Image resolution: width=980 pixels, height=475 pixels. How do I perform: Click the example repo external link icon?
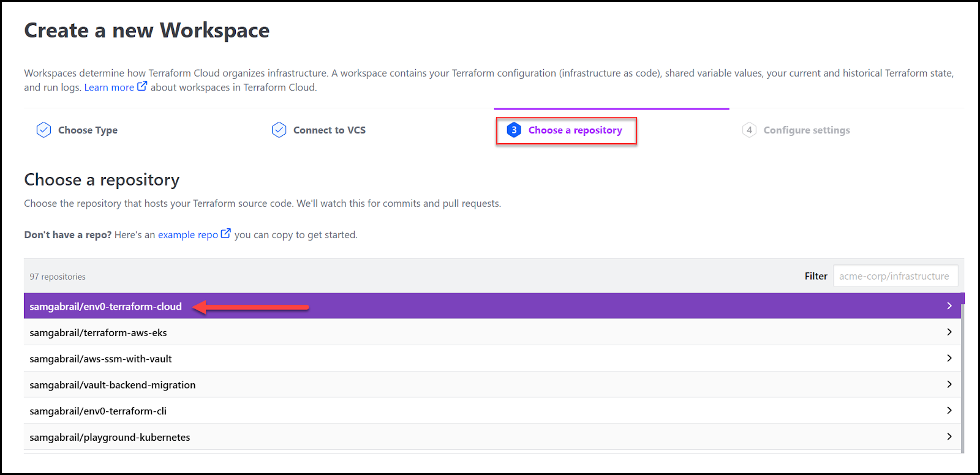click(226, 233)
